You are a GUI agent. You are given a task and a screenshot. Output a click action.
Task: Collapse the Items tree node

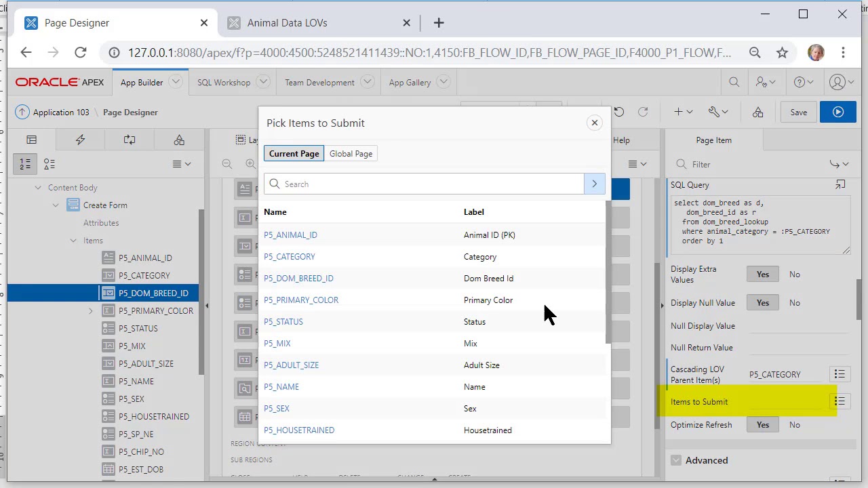(73, 241)
